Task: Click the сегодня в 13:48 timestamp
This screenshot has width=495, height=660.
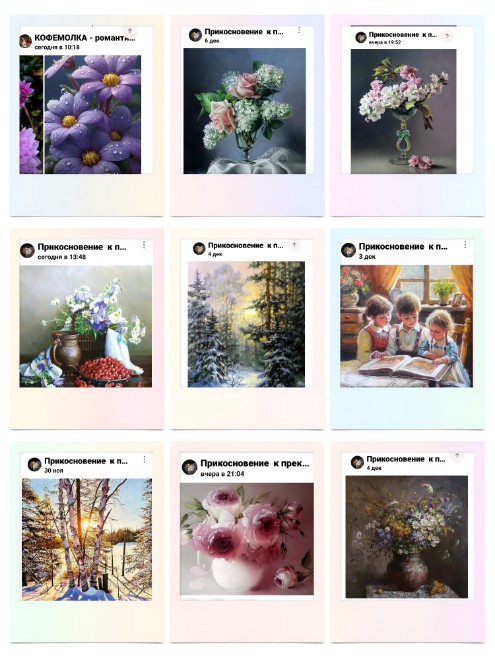Action: click(62, 257)
